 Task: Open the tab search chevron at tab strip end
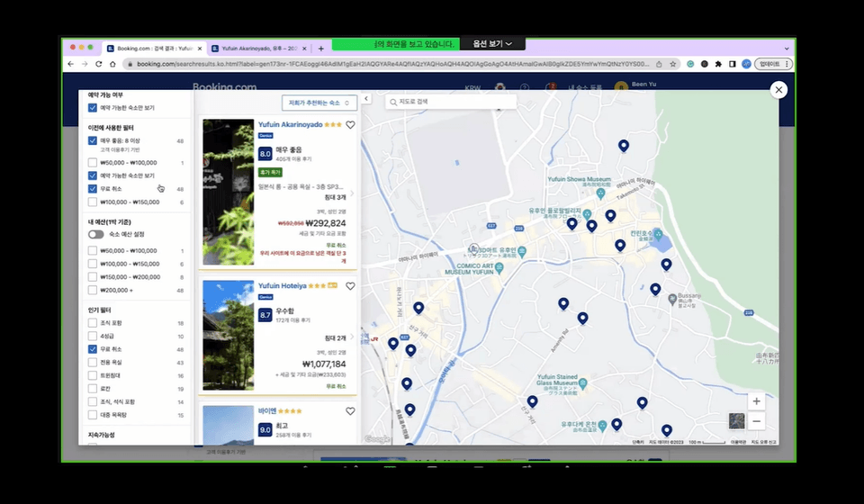787,49
